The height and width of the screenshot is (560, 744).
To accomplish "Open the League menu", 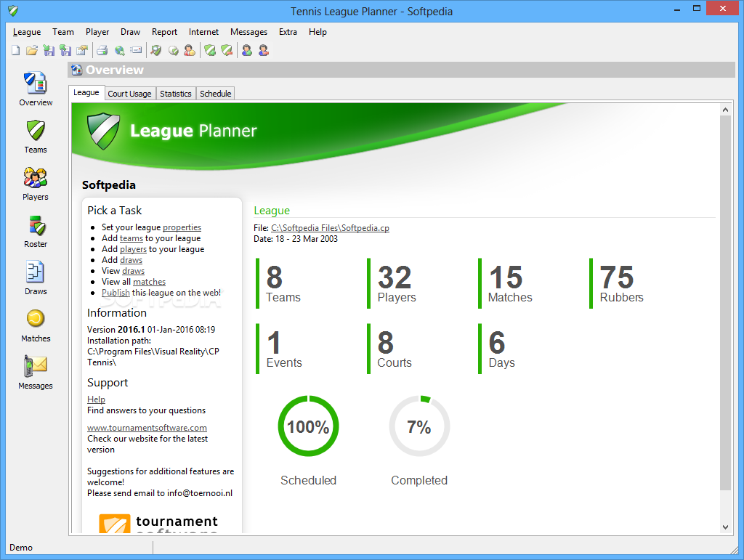I will (27, 32).
